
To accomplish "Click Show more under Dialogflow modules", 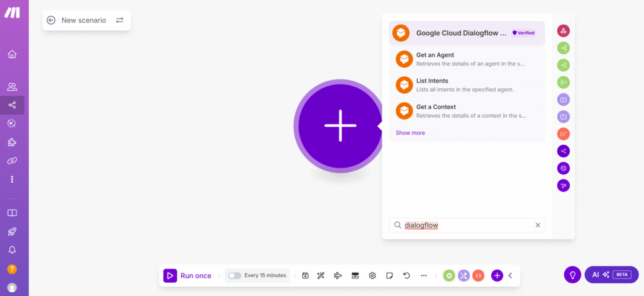I will pos(410,133).
